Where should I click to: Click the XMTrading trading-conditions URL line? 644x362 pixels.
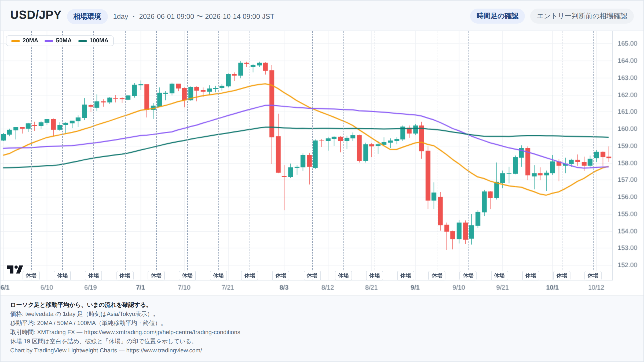(x=125, y=332)
